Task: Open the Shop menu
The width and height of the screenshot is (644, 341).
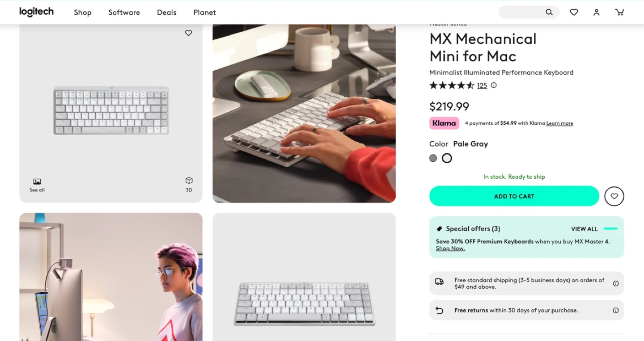Action: click(83, 13)
